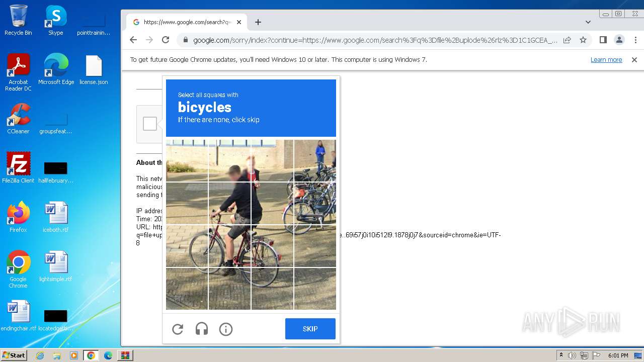644x362 pixels.
Task: Click the SKIP button
Action: (310, 329)
